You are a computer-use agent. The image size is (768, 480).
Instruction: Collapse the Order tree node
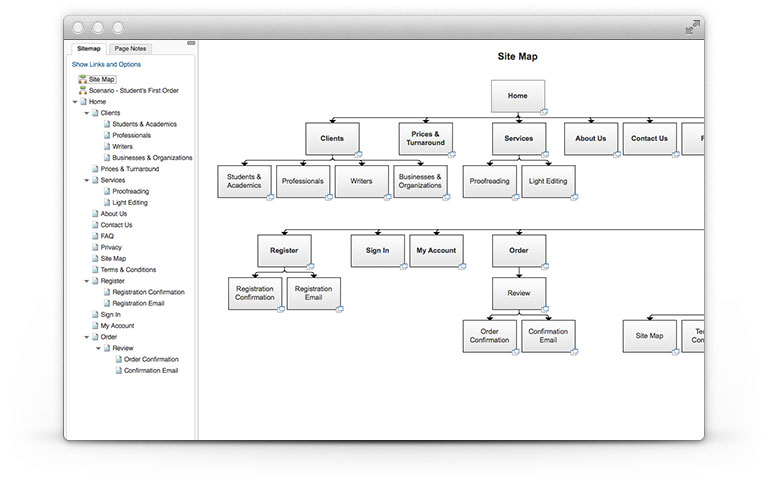(87, 337)
